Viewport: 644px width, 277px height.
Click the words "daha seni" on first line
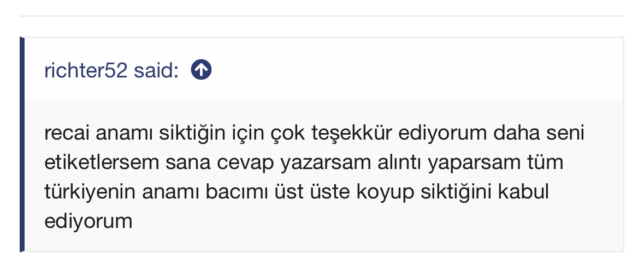tap(539, 133)
